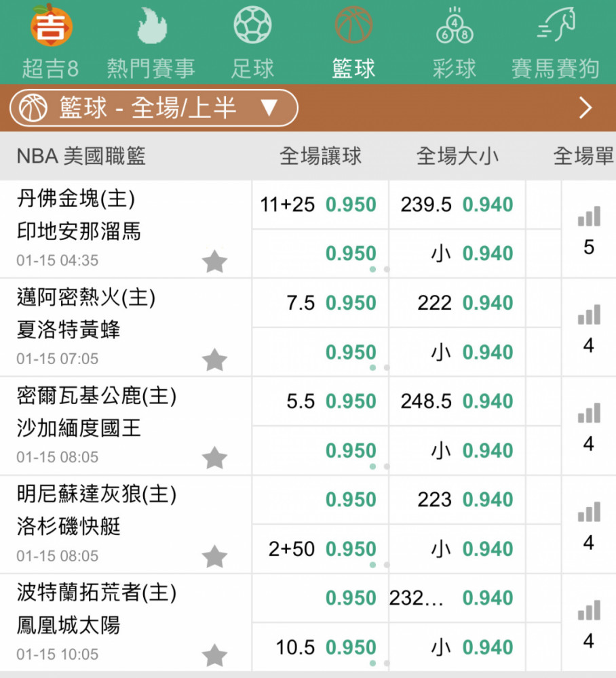Bet 密爾瓦基公鹿 handicap 5.5 at 0.950
This screenshot has height=678, width=616.
tap(320, 401)
